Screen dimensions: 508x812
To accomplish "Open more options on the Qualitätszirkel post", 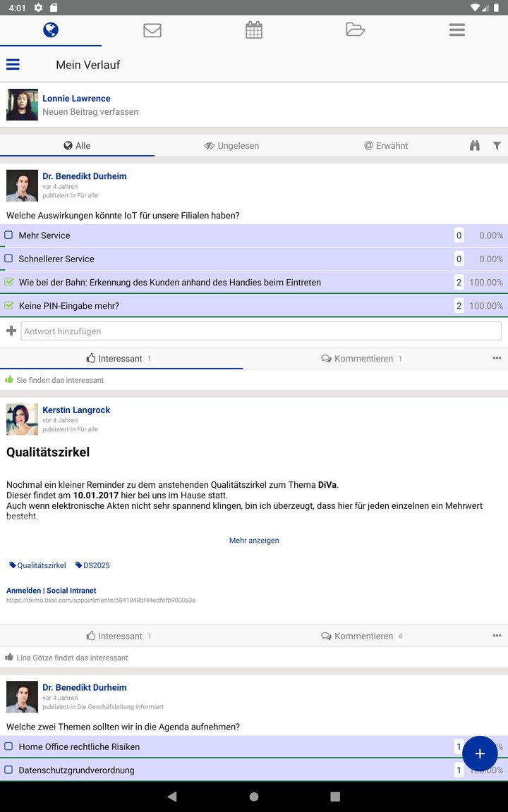I will (x=497, y=635).
